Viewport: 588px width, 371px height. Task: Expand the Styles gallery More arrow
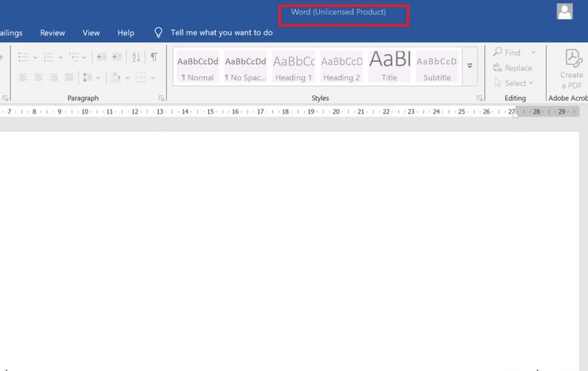click(470, 66)
